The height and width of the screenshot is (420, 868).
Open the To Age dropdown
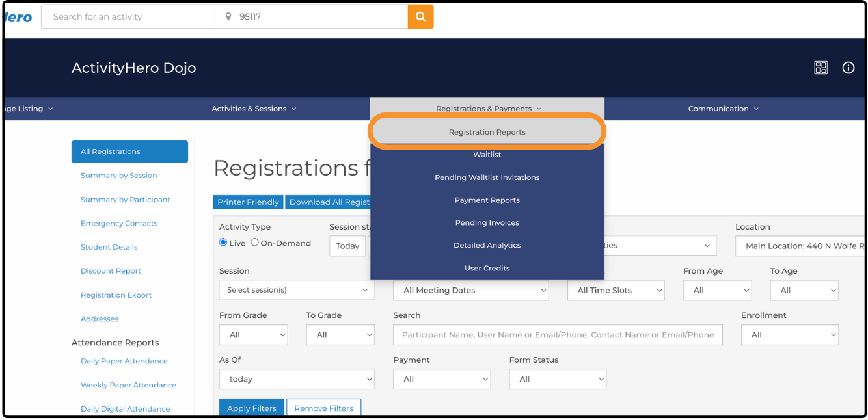[x=804, y=290]
